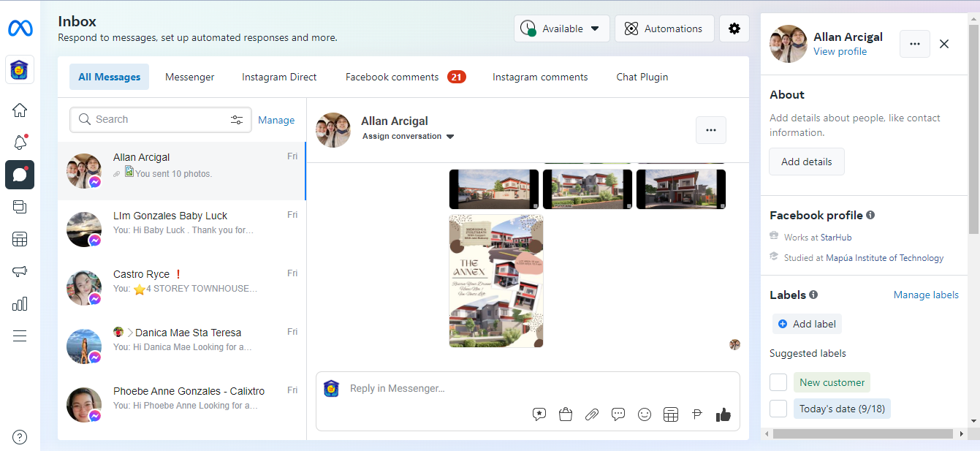Open Chat Plugin tab
The height and width of the screenshot is (451, 980).
click(642, 77)
